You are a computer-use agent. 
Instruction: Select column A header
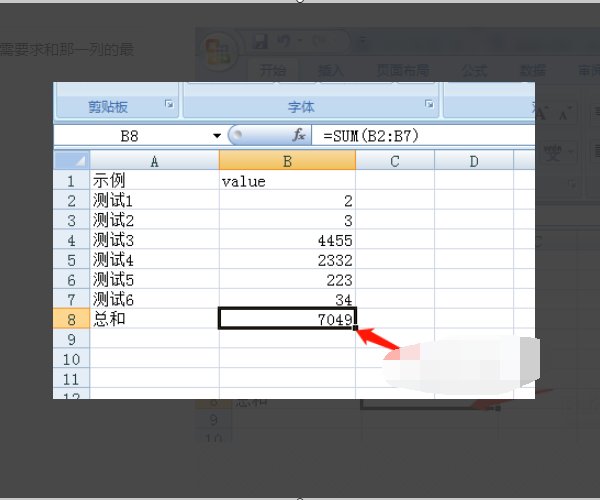[154, 161]
